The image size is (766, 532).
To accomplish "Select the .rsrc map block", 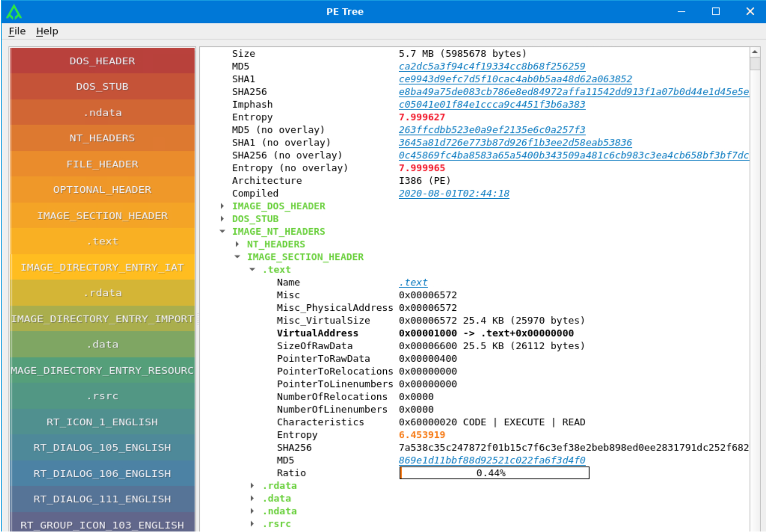I will [x=102, y=396].
